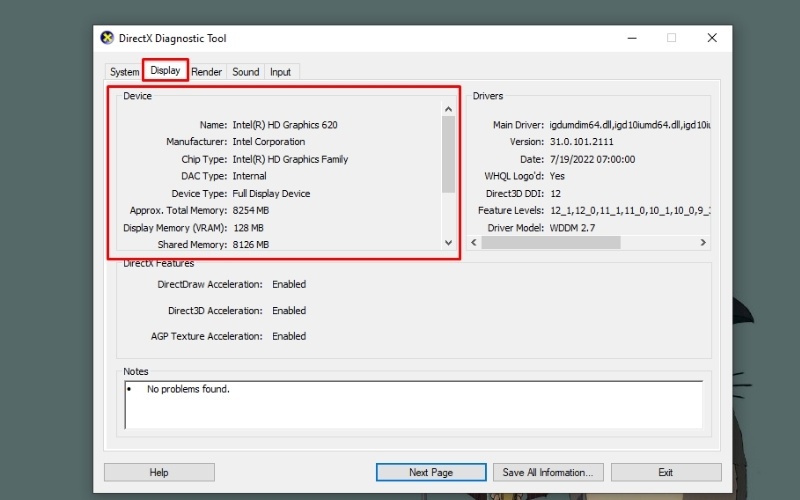Click the Device list scroll down arrow
The image size is (800, 500).
[x=448, y=242]
